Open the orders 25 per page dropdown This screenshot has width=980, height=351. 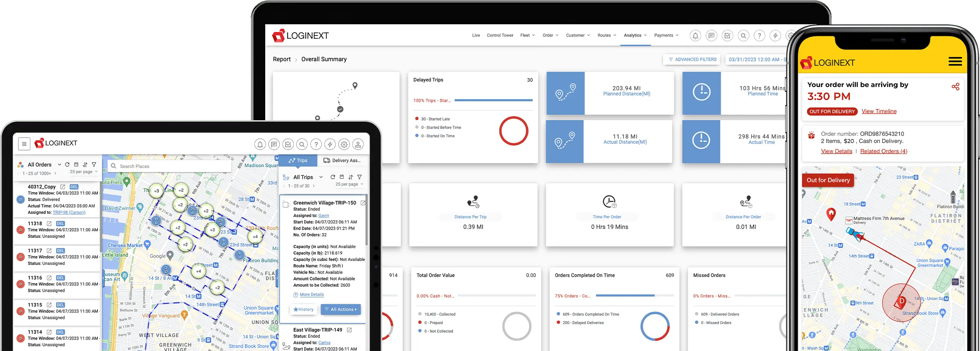84,172
